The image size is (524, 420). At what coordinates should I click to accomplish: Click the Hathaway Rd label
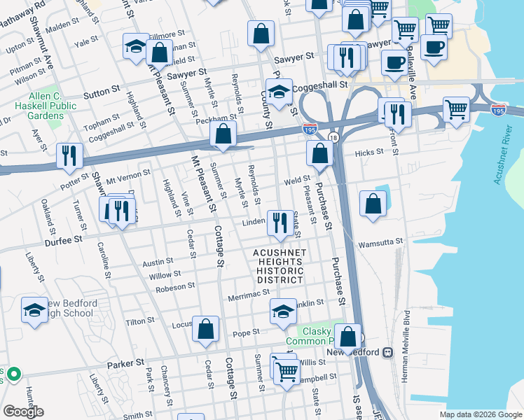22,15
